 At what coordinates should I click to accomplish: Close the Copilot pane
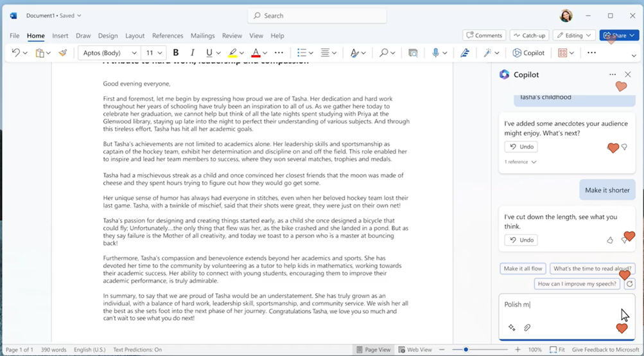click(627, 75)
